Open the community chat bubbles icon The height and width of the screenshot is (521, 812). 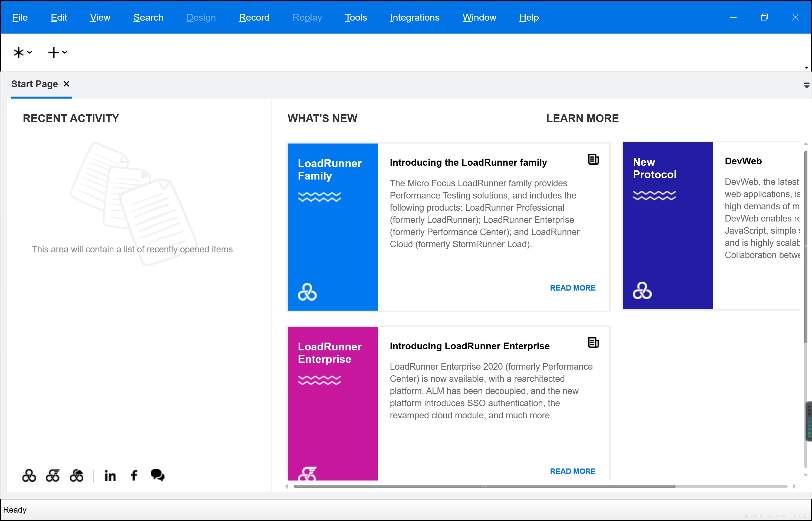[158, 475]
